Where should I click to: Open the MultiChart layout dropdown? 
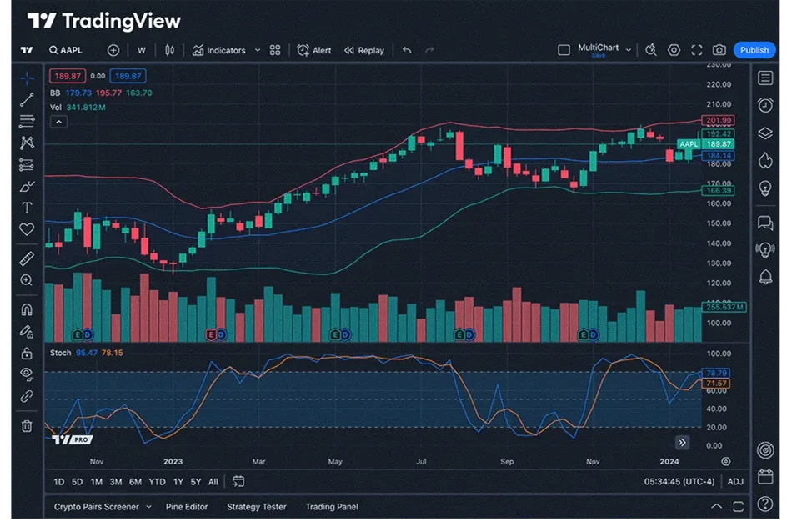click(x=629, y=50)
